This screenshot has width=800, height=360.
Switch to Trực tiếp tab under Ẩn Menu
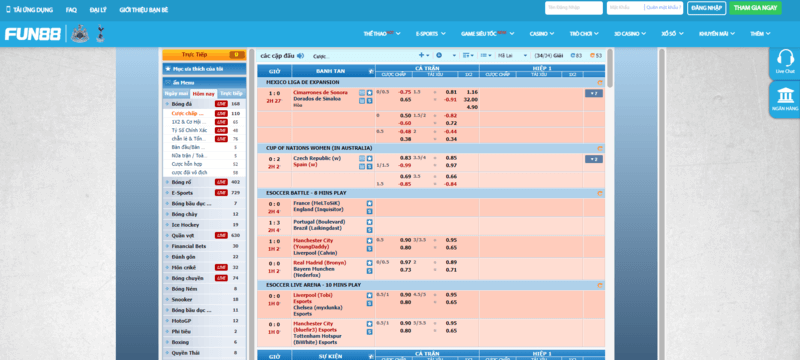click(x=231, y=94)
